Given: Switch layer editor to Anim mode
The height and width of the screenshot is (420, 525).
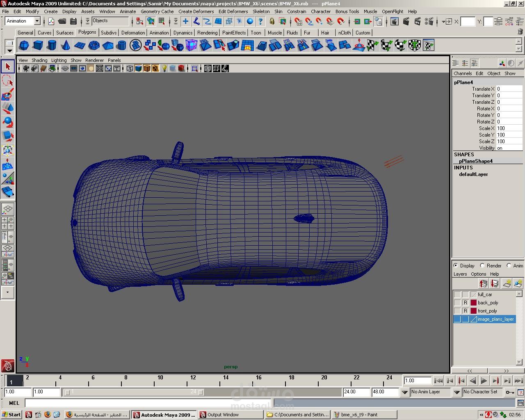Looking at the screenshot, I should click(509, 266).
